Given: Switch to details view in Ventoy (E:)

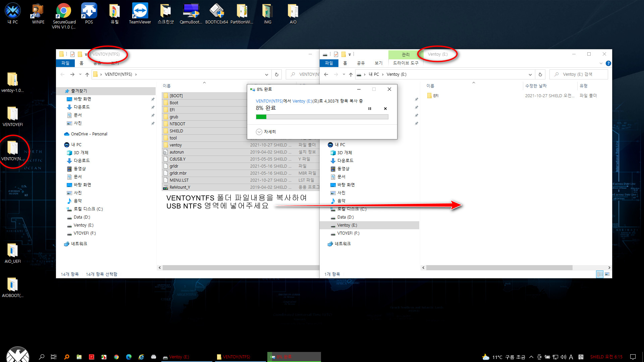Looking at the screenshot, I should click(600, 274).
